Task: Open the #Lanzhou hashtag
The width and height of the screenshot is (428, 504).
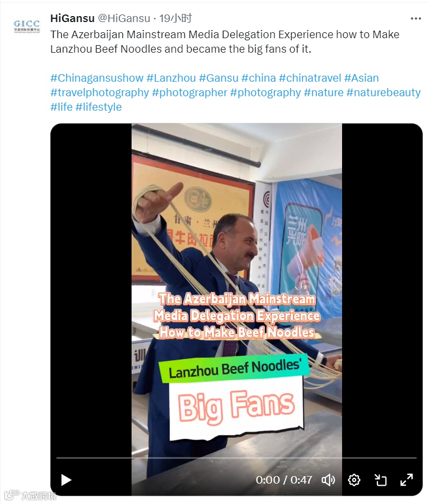Action: [x=171, y=78]
